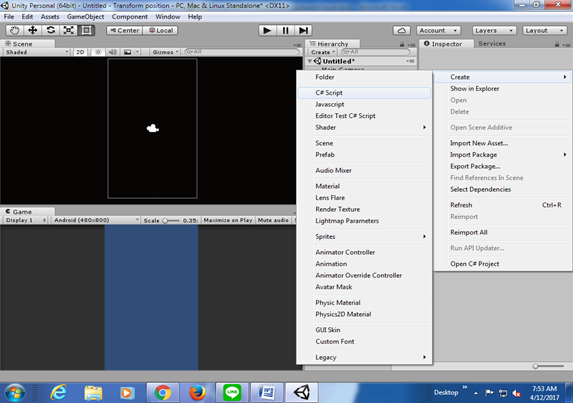Open the Edit menu
573x403 pixels.
27,17
